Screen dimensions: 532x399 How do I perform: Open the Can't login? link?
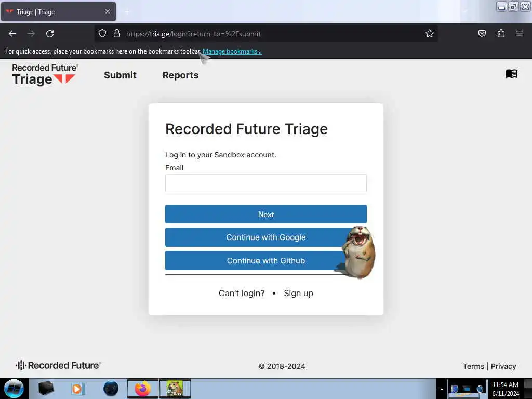pyautogui.click(x=242, y=293)
